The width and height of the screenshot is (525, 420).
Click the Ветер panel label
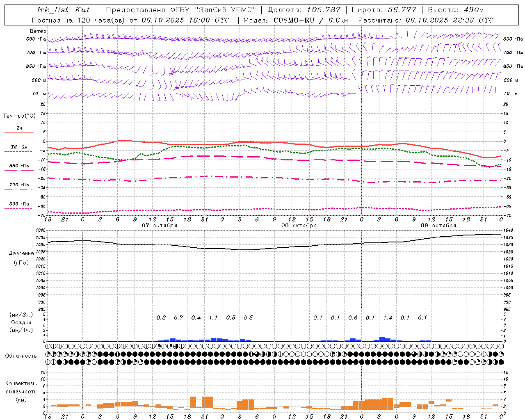tap(38, 31)
